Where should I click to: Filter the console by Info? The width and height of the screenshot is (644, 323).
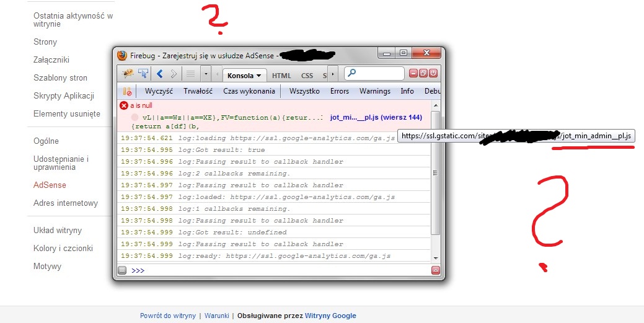click(407, 91)
